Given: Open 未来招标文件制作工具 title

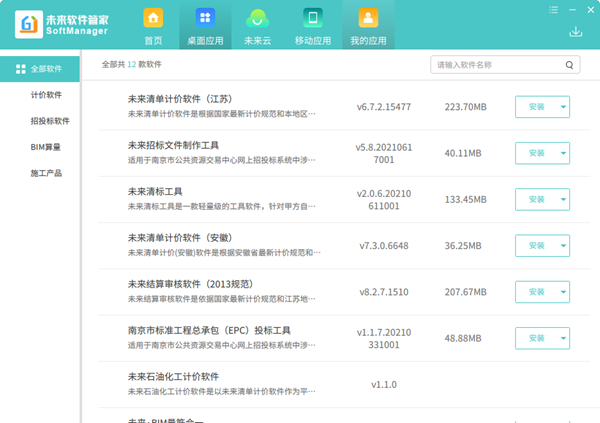Looking at the screenshot, I should (173, 145).
